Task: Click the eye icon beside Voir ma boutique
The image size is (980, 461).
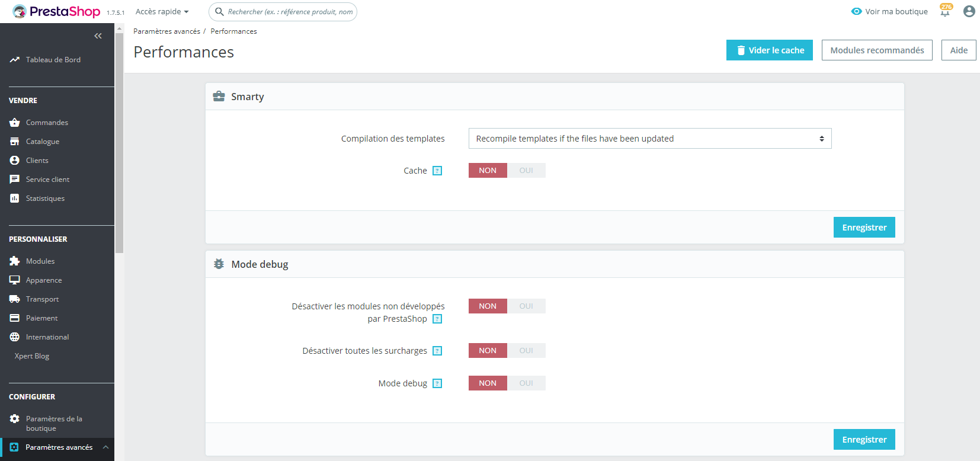Action: [856, 11]
